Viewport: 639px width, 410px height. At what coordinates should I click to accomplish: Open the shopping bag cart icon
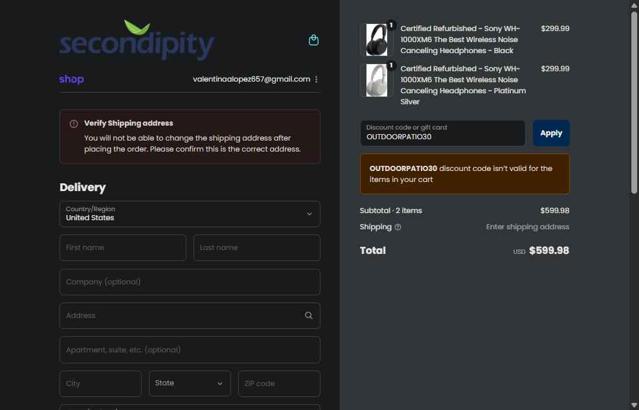[313, 40]
